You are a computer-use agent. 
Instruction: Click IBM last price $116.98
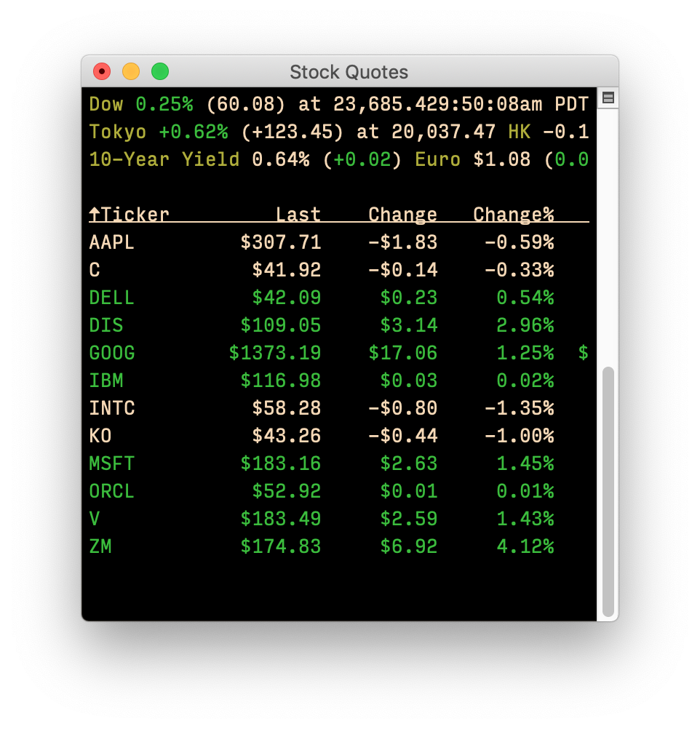[280, 381]
